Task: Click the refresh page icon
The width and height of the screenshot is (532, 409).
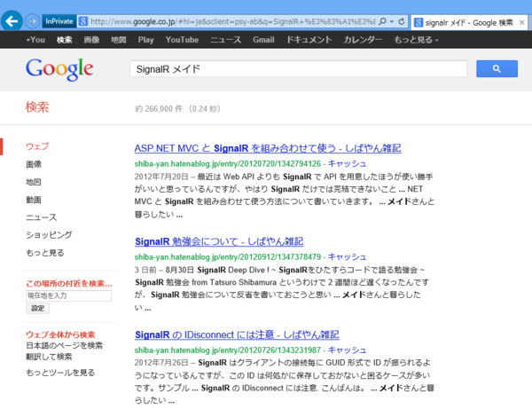Action: coord(402,21)
